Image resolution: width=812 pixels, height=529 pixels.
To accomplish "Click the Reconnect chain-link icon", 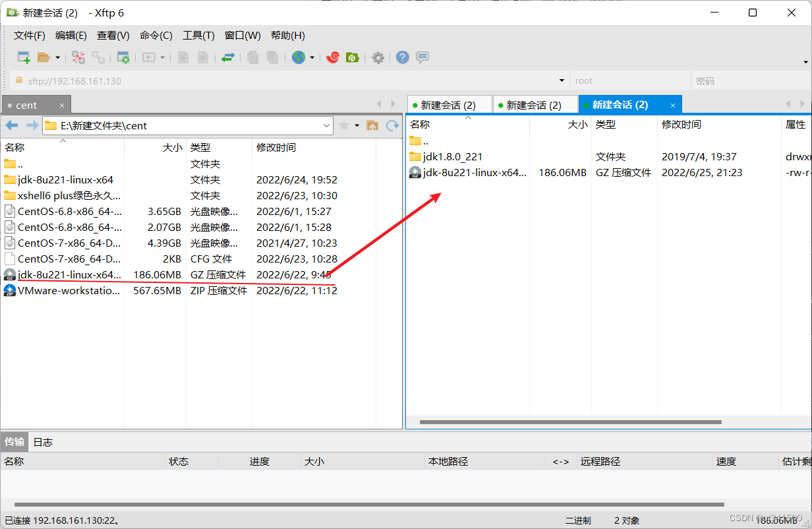I will click(98, 57).
